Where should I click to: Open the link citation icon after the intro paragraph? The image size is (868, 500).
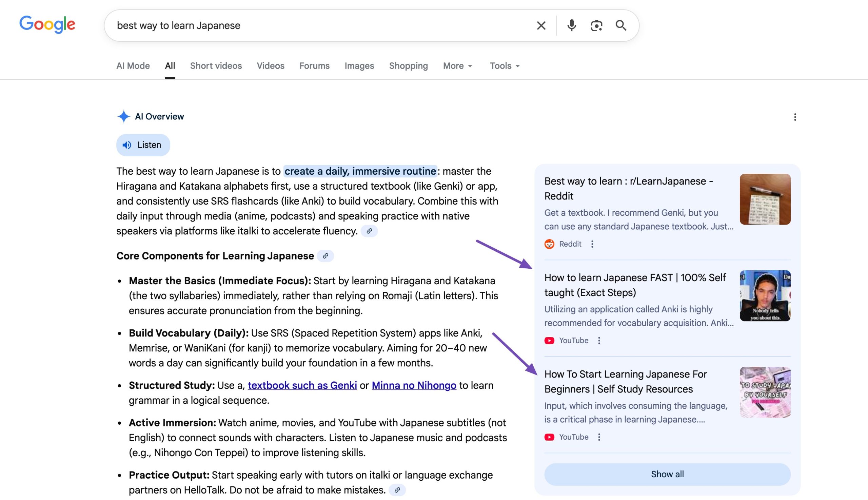[x=369, y=231]
